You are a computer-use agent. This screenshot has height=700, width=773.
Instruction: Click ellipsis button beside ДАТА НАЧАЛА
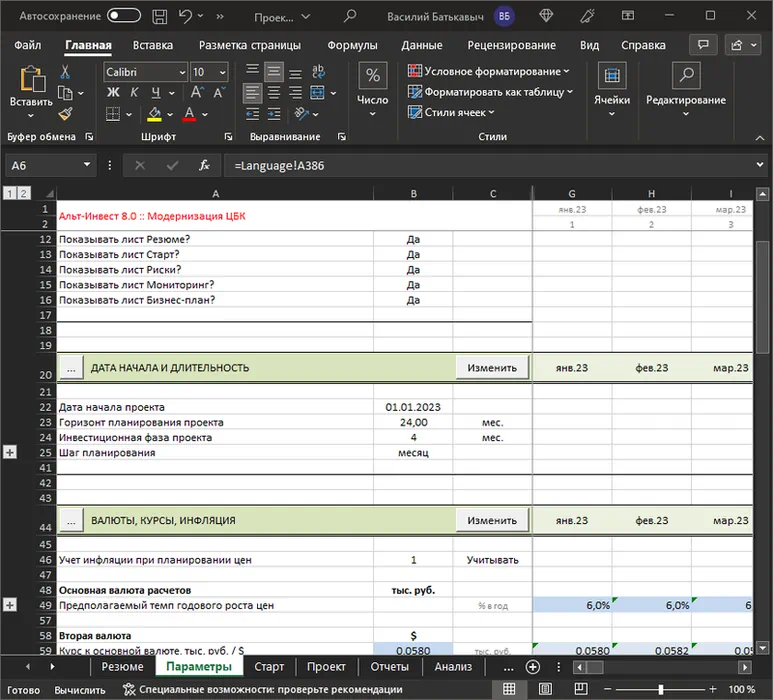tap(71, 368)
